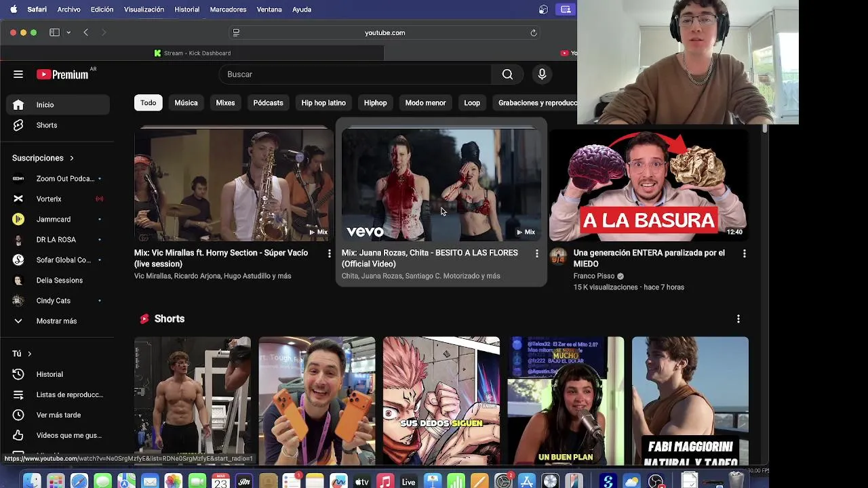Select the Hip hop latino chip
Screen dimensions: 868x488
point(323,103)
